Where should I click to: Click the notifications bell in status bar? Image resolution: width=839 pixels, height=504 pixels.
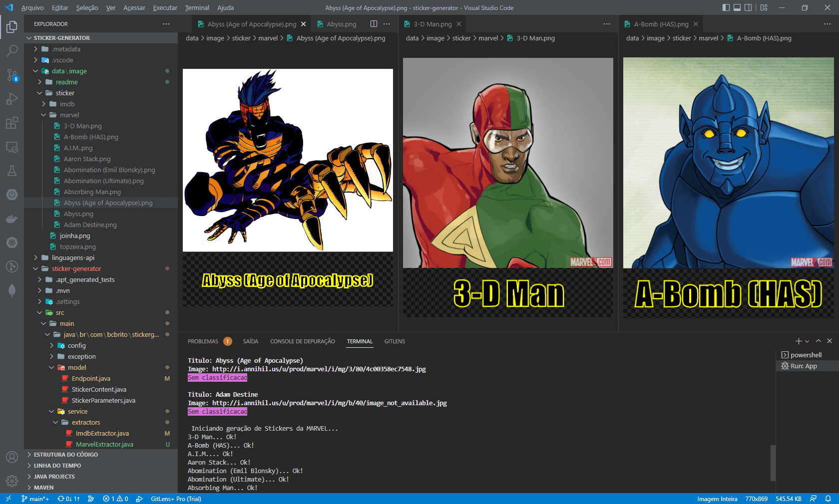(828, 499)
